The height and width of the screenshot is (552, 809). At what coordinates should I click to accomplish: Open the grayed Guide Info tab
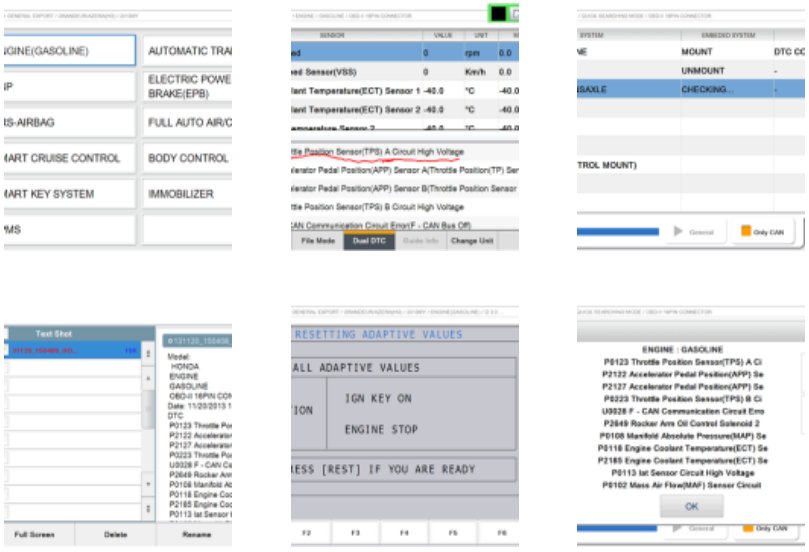click(x=420, y=241)
